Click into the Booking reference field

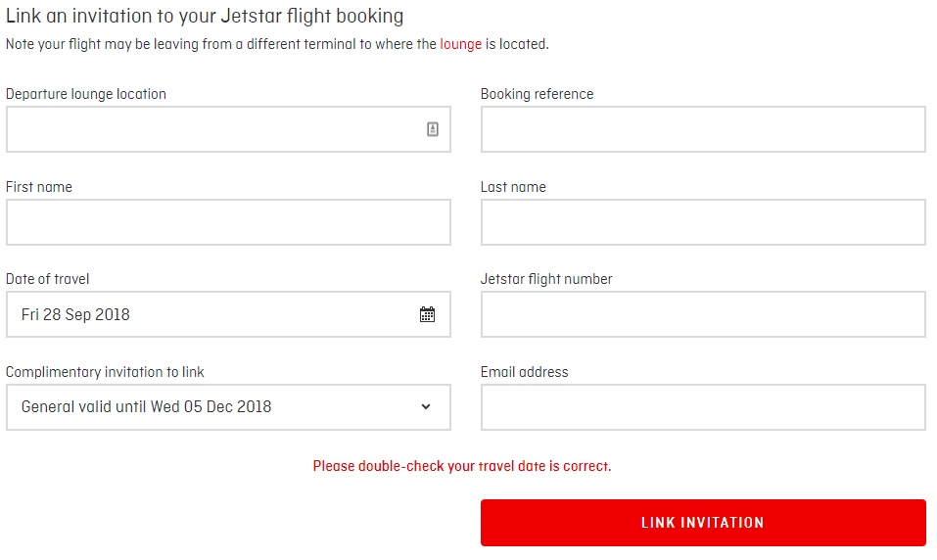703,129
